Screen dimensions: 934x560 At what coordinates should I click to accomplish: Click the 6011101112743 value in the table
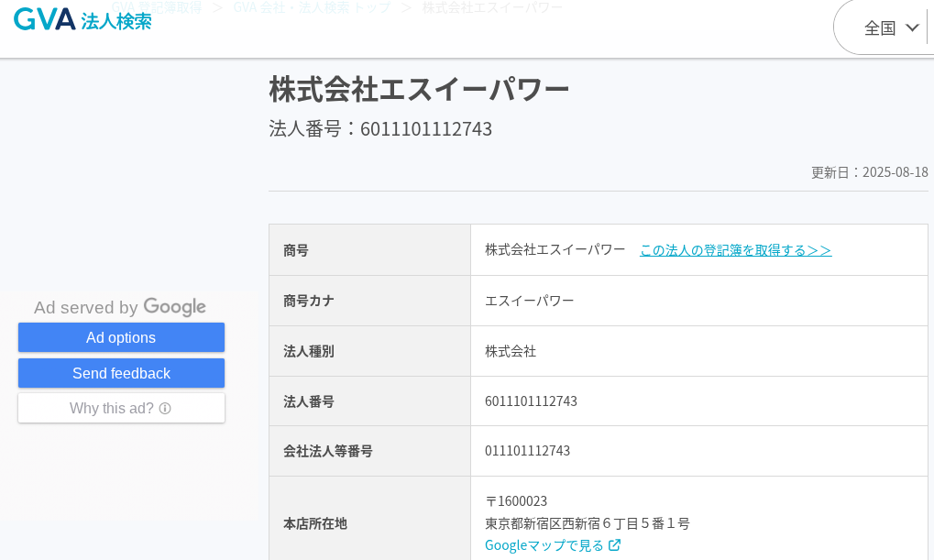click(531, 401)
